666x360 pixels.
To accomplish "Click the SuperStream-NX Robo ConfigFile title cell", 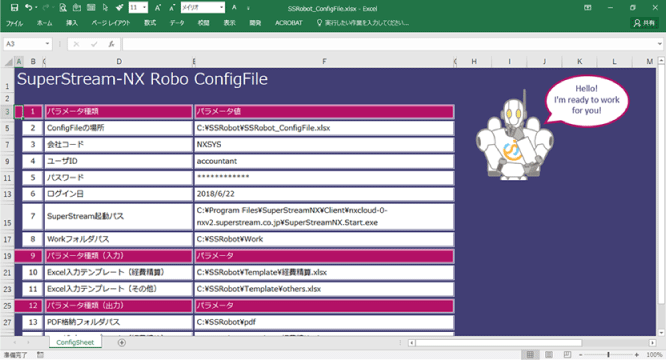I will (142, 79).
